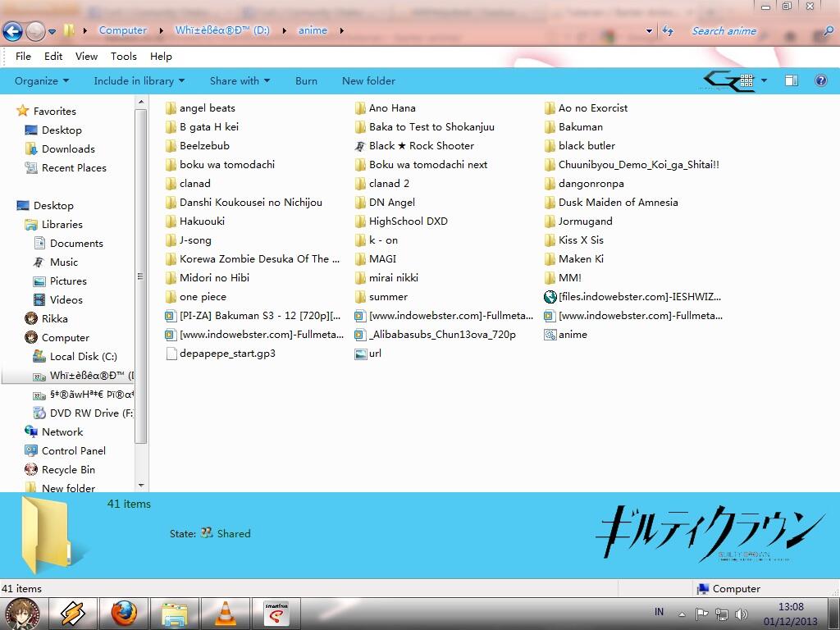Click the magnifier search icon
This screenshot has height=630, width=840.
[x=829, y=30]
